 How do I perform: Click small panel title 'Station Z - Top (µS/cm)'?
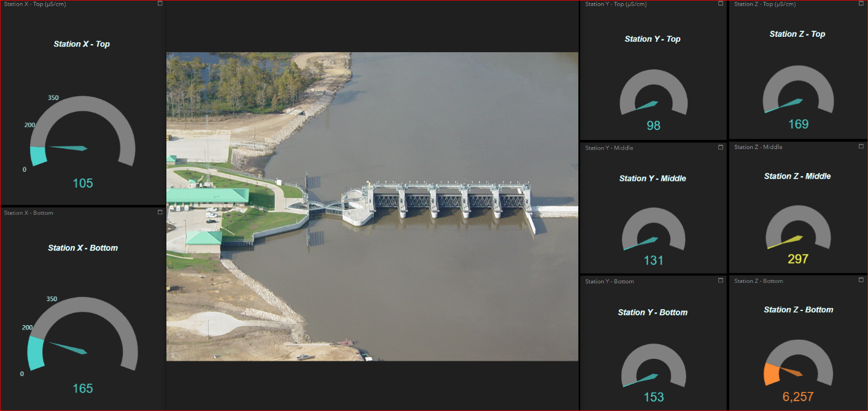click(765, 4)
